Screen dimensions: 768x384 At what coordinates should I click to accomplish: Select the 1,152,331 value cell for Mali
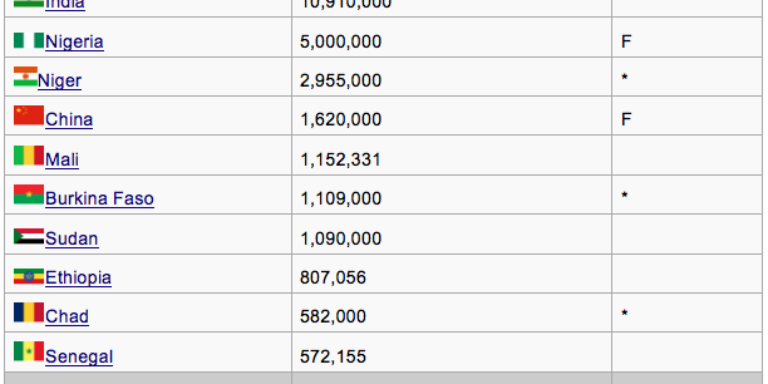(x=451, y=155)
